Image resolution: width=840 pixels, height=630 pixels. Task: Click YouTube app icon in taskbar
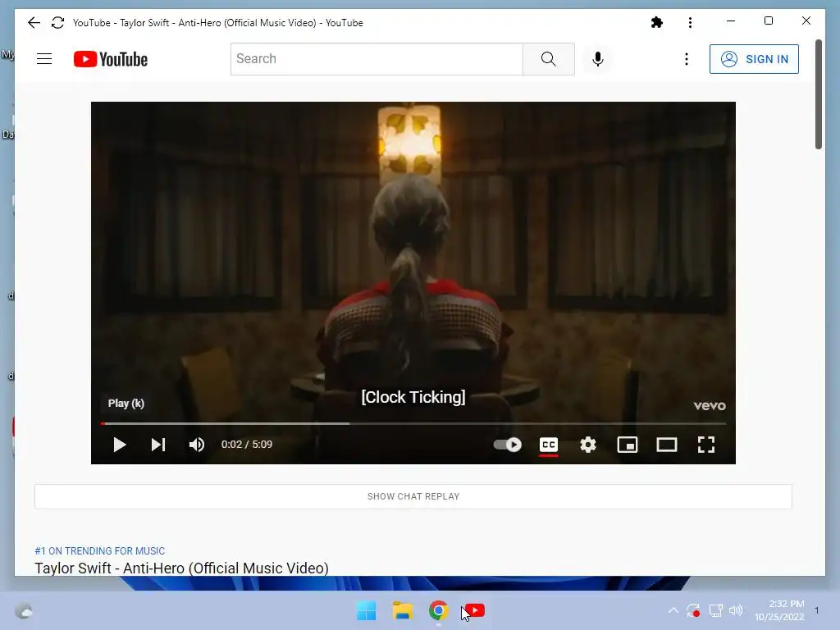[x=474, y=610]
